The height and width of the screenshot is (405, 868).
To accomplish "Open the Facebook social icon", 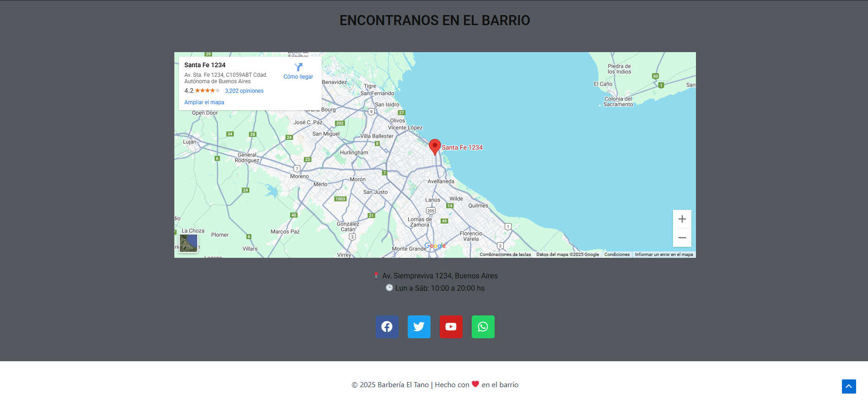I will click(387, 327).
